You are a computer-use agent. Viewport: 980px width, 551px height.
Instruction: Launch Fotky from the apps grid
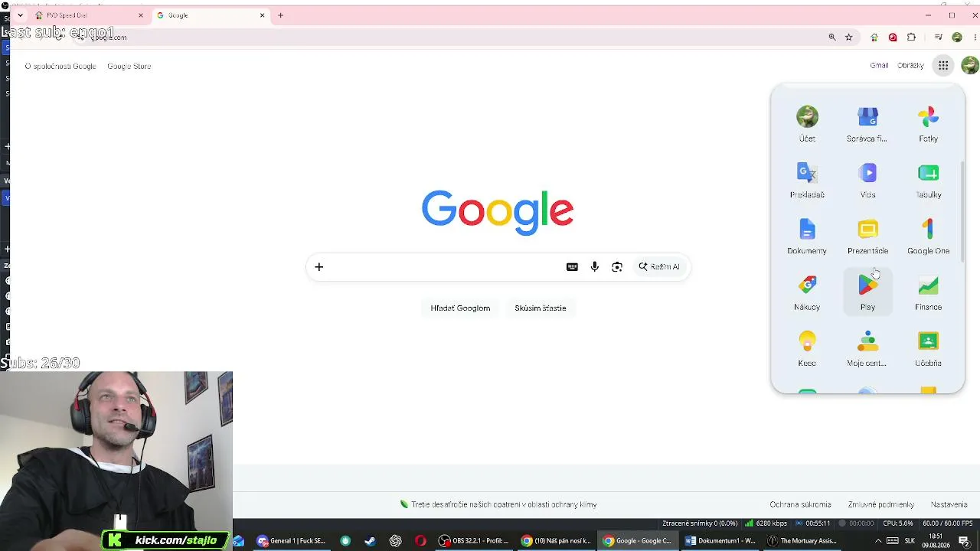pyautogui.click(x=928, y=124)
